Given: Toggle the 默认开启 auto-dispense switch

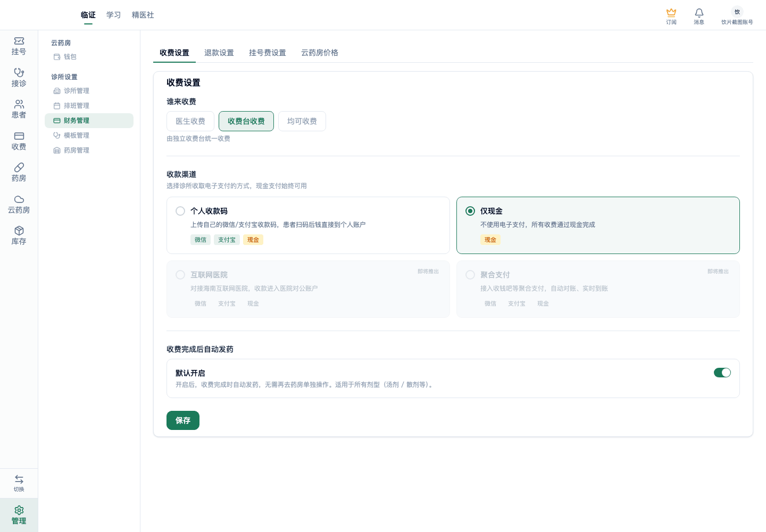Looking at the screenshot, I should [722, 373].
